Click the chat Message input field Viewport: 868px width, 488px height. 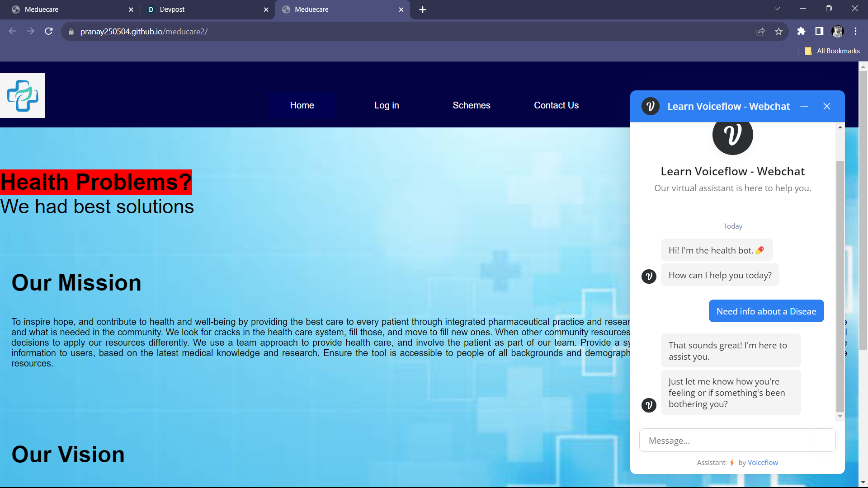tap(737, 441)
